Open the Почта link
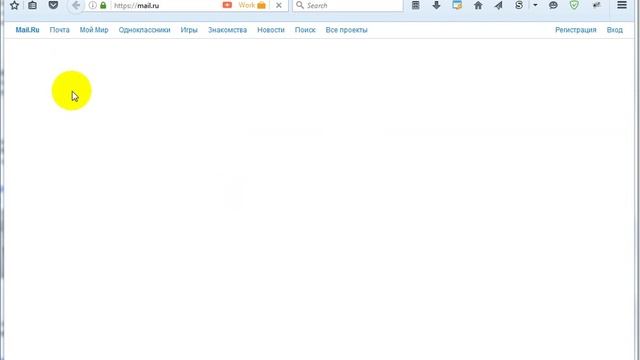The image size is (640, 360). 60,30
